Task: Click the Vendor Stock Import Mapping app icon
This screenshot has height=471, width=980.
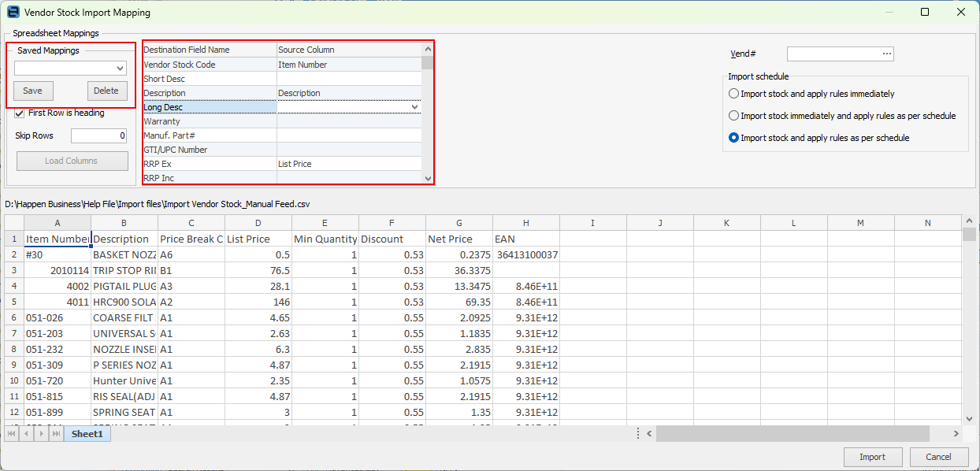Action: click(x=13, y=13)
